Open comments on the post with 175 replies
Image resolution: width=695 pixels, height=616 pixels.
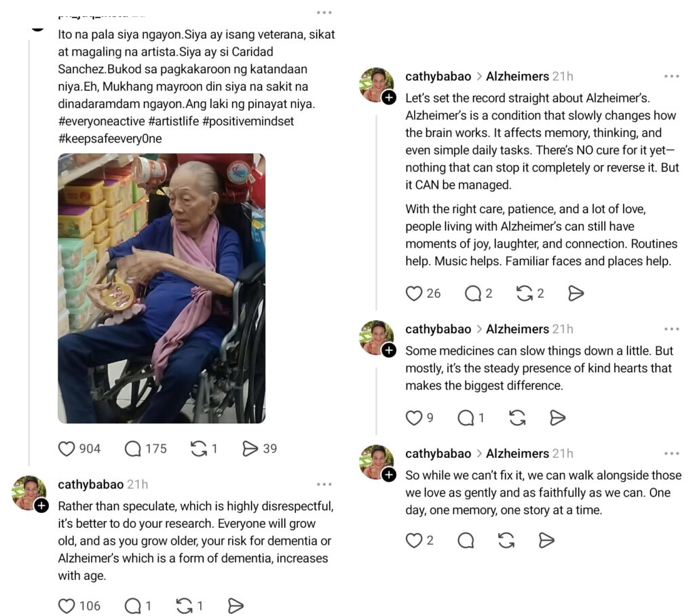[132, 448]
